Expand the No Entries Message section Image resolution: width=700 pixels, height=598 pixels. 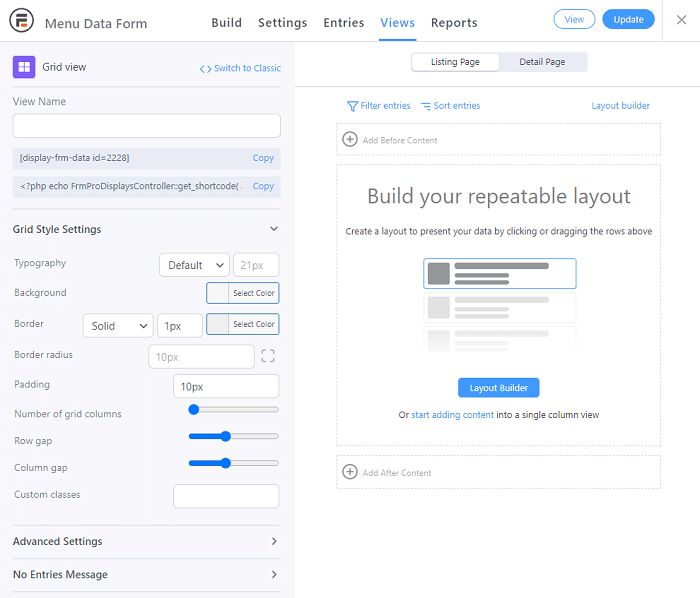(x=146, y=574)
